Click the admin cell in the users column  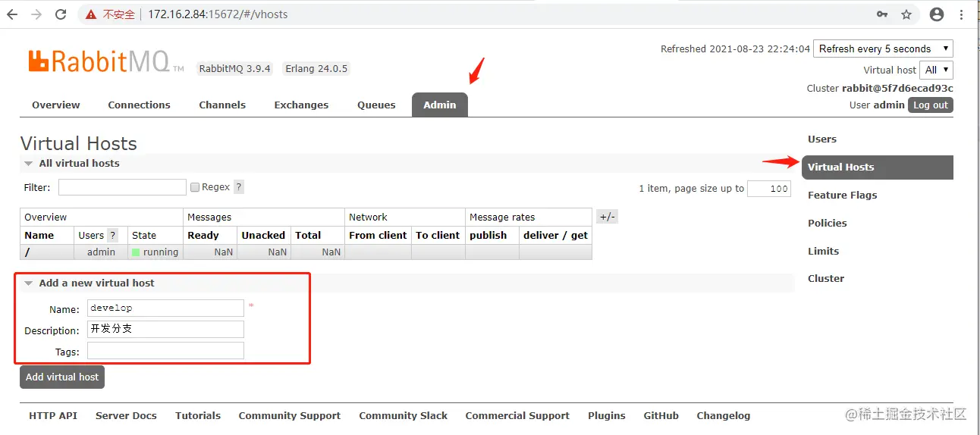tap(101, 252)
